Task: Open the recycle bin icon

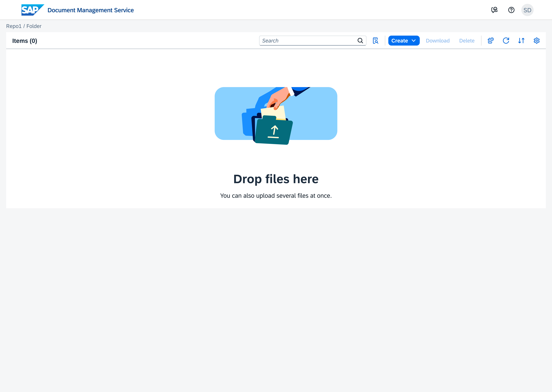Action: point(491,41)
